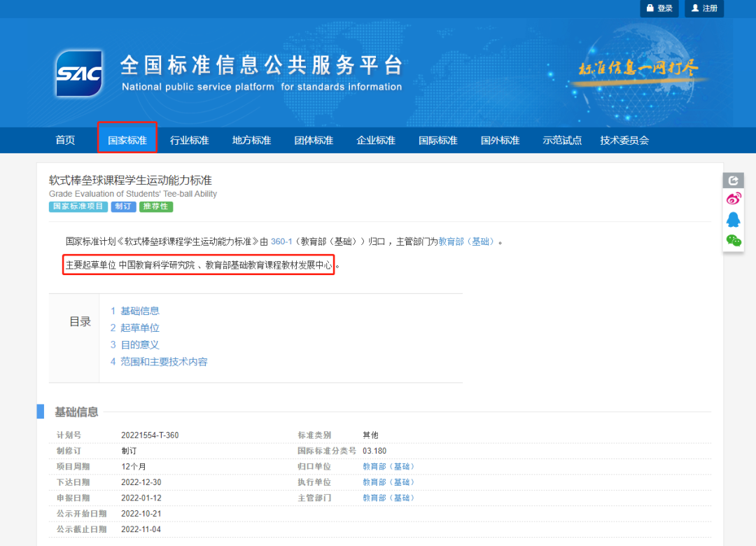Click the 公示截止日期 value 2022-11-04
This screenshot has height=546, width=756.
coord(141,529)
